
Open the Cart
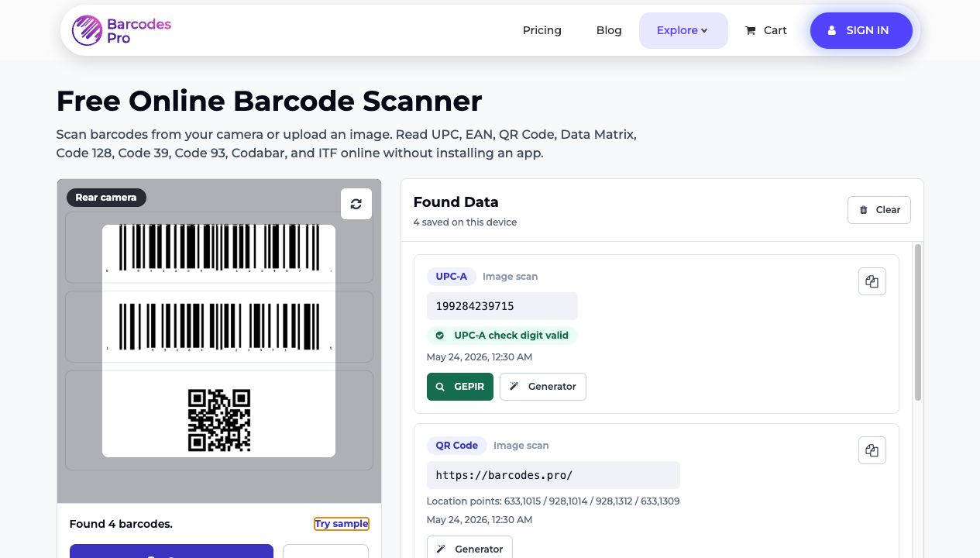pos(766,30)
